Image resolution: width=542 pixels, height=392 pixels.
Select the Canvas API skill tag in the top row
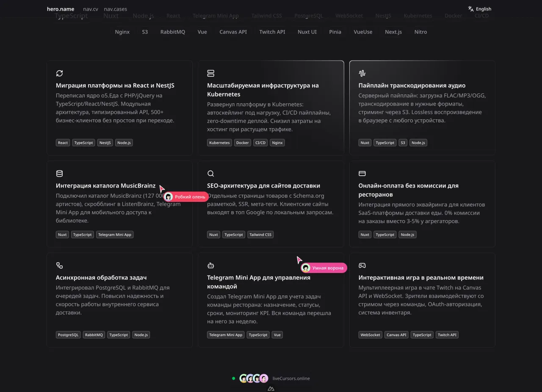click(x=233, y=32)
